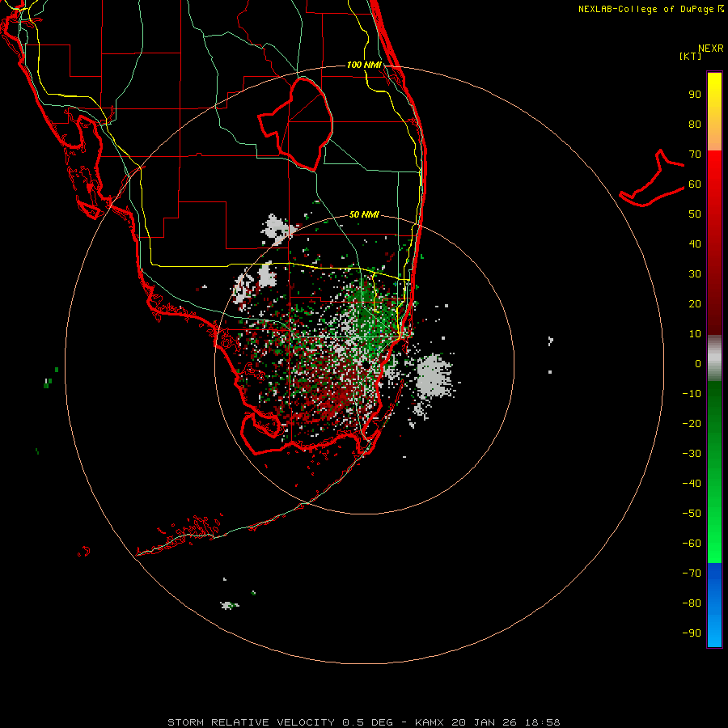Click the [KT] units label
728x728 pixels.
point(691,56)
